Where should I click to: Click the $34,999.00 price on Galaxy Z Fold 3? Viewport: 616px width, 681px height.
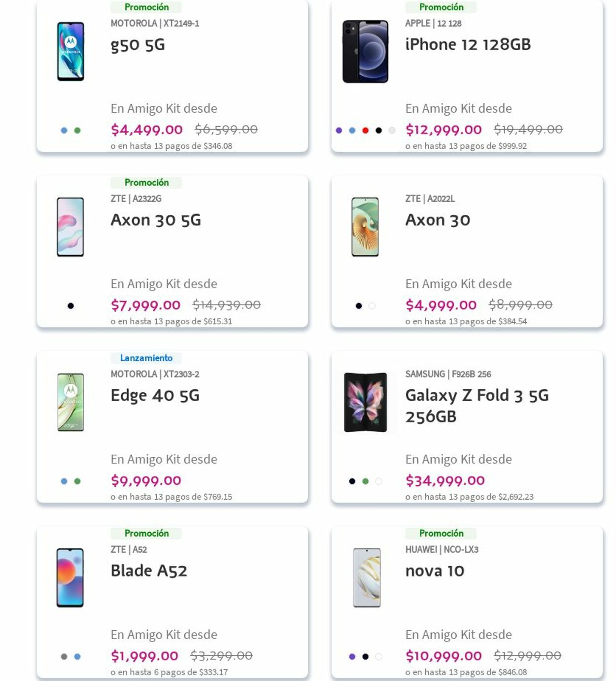445,480
